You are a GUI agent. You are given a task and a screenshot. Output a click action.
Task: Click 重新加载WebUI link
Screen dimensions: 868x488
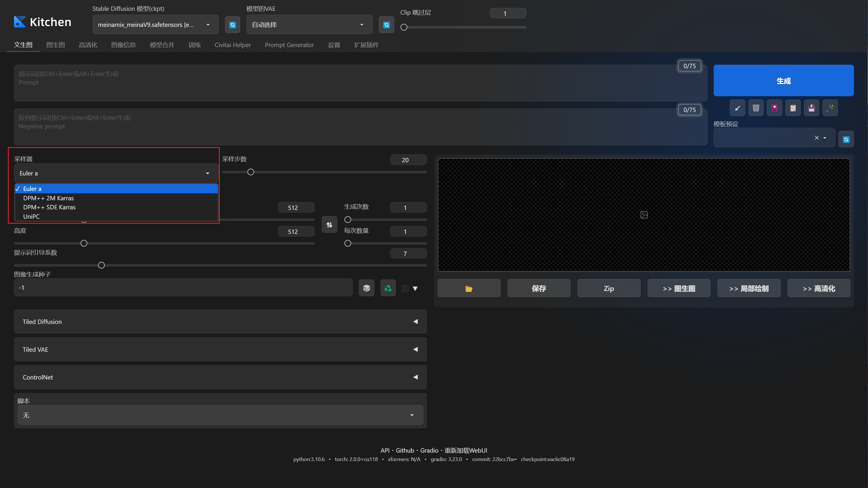[x=466, y=450]
